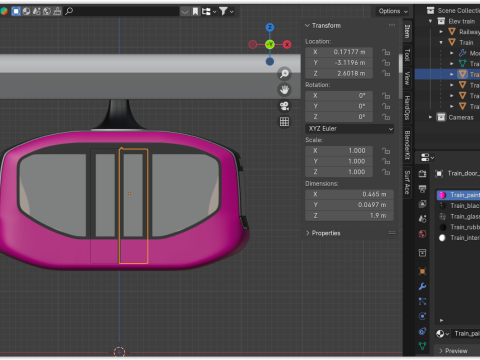
Task: Select the Train_black material slot
Action: (x=458, y=206)
